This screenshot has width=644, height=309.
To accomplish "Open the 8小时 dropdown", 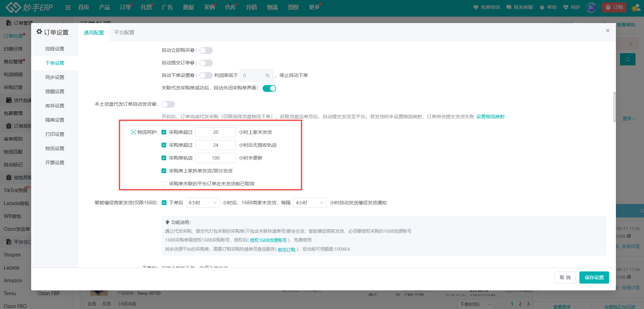I will (203, 203).
